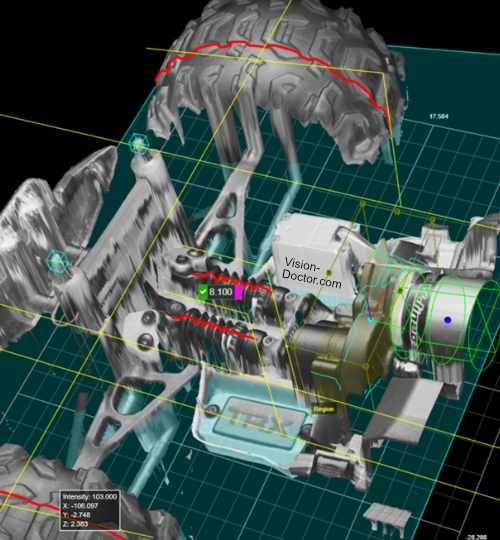500x540 pixels.
Task: Click the cyan hexagon marker at the grid corner
Action: coord(138,145)
